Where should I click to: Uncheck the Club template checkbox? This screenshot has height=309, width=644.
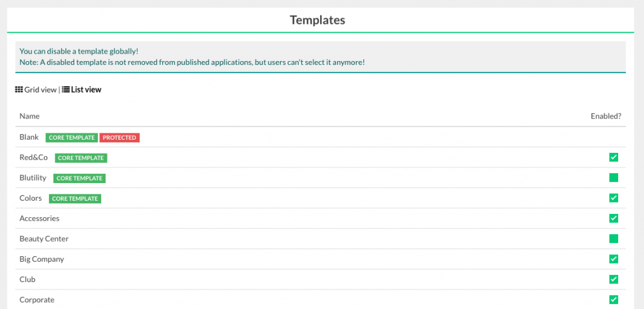pos(614,279)
